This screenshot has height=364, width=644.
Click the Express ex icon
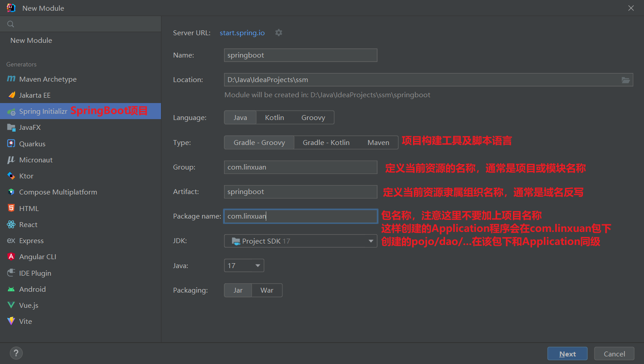(11, 241)
